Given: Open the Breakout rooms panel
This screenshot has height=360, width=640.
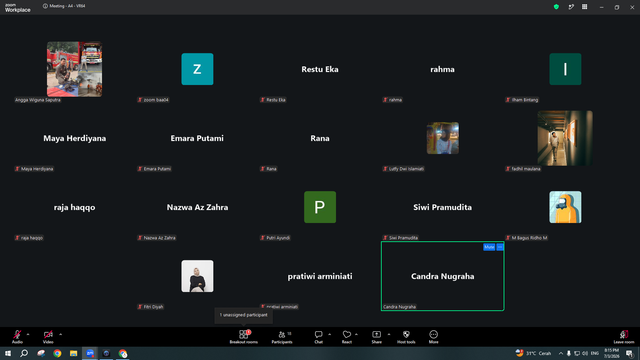Looking at the screenshot, I should (243, 337).
